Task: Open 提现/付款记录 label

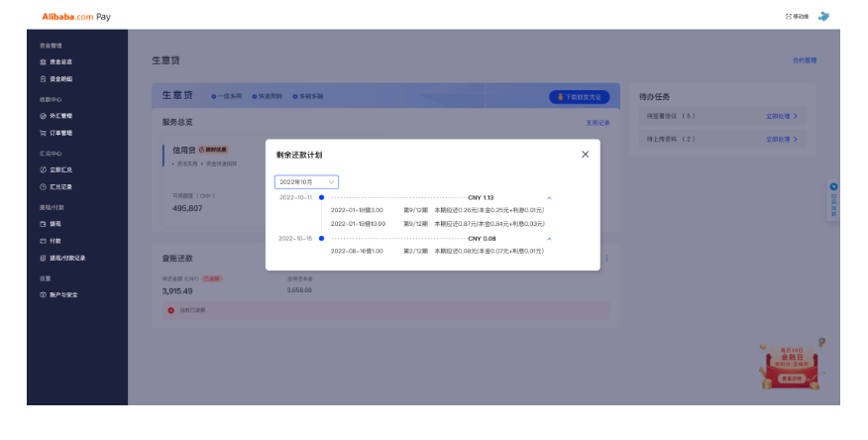Action: tap(67, 258)
